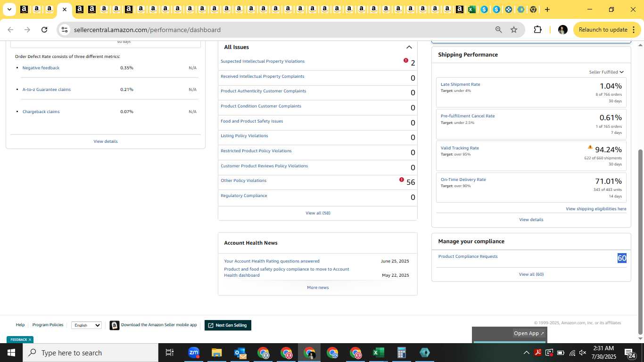Image resolution: width=644 pixels, height=362 pixels.
Task: Open Task View on the taskbar
Action: coord(170,353)
